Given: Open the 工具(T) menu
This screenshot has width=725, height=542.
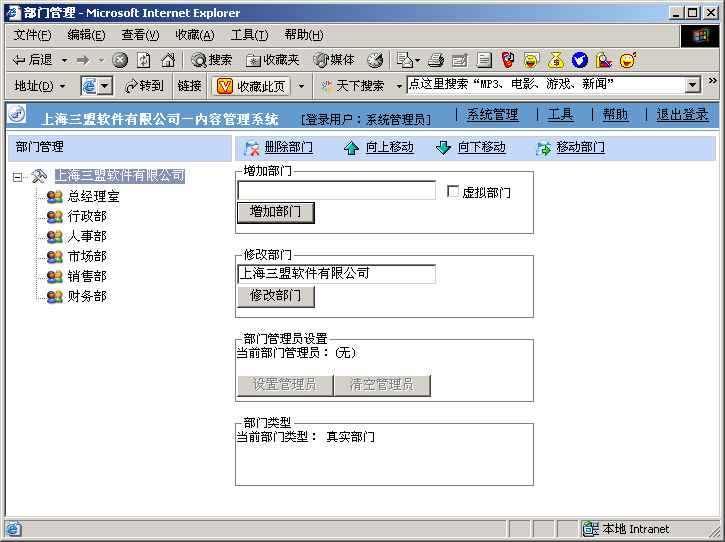Looking at the screenshot, I should [x=249, y=35].
